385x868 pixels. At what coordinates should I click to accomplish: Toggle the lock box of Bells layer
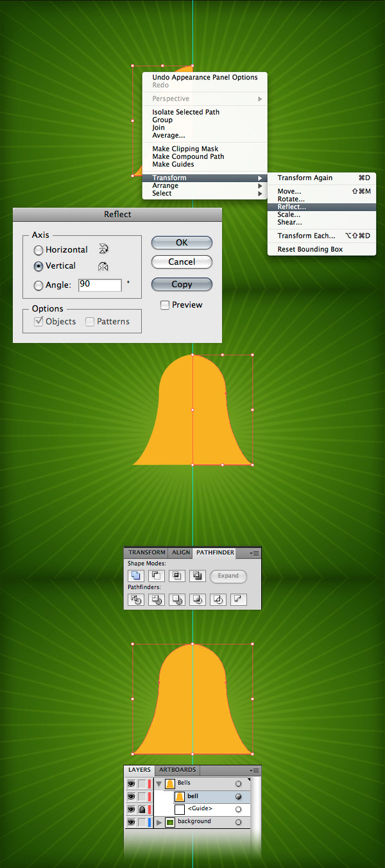[142, 783]
